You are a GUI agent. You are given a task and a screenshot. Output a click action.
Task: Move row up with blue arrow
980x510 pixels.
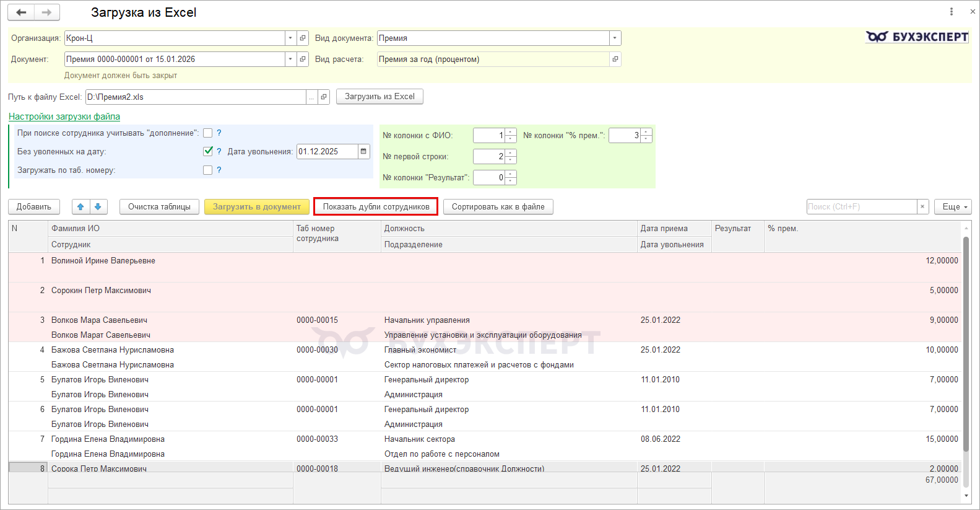point(81,207)
